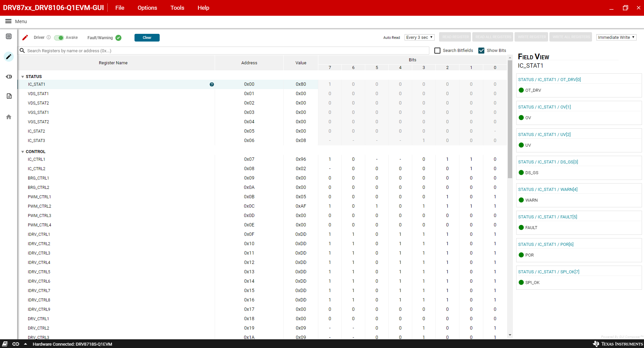Image resolution: width=644 pixels, height=348 pixels.
Task: Go to the home sidebar icon
Action: pos(9,117)
